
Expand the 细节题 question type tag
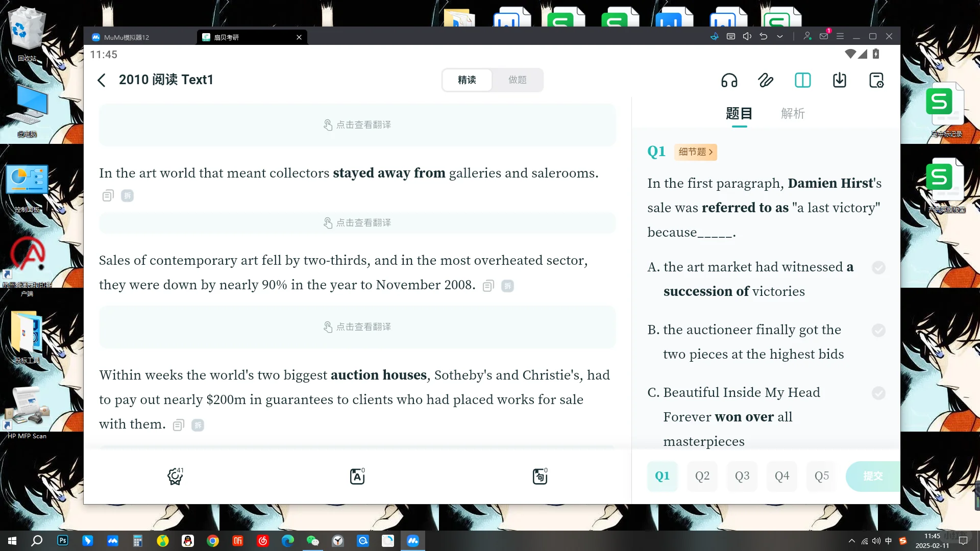(x=695, y=152)
